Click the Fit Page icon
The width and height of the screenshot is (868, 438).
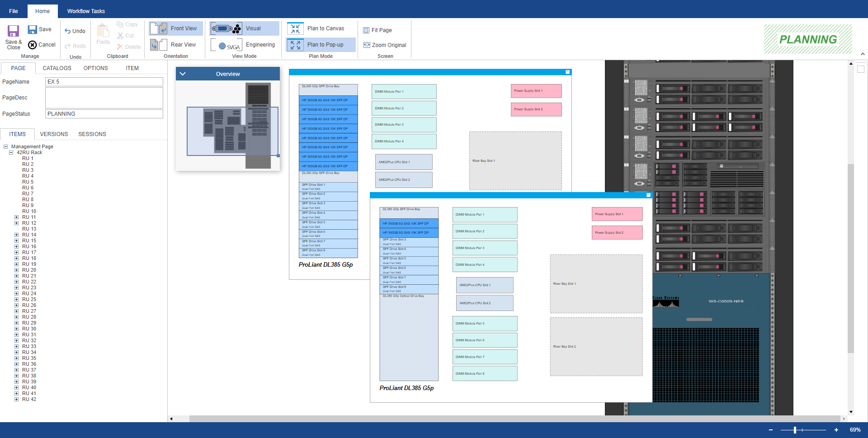(x=366, y=30)
